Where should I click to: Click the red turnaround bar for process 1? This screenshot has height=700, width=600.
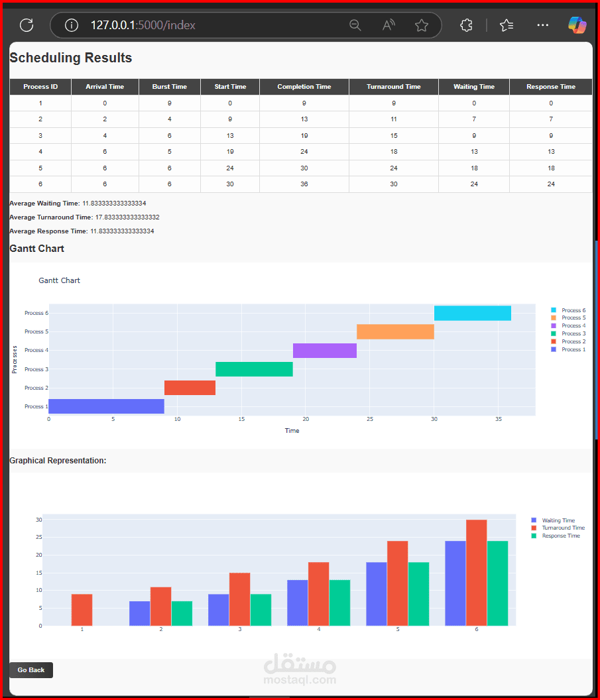(82, 609)
